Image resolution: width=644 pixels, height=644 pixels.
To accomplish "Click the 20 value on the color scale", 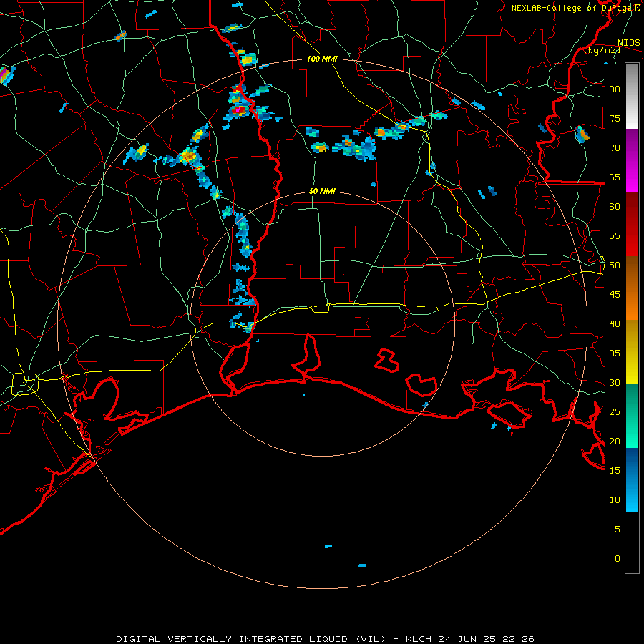I will click(x=615, y=441).
